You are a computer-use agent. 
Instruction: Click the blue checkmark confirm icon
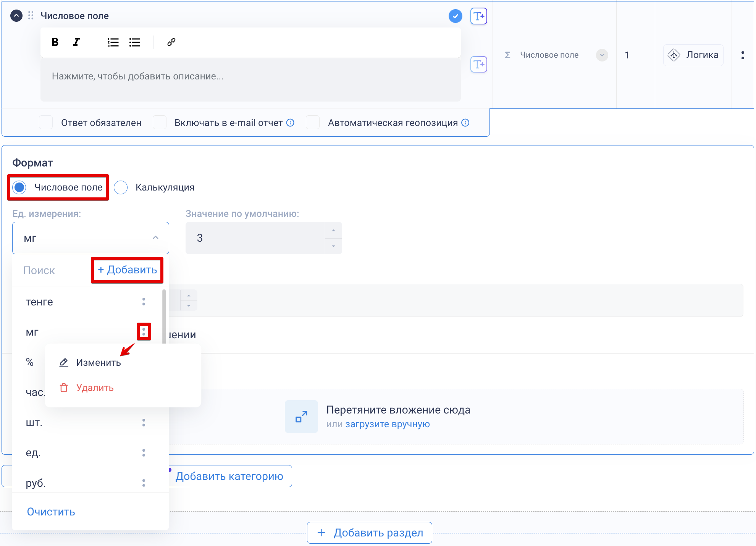455,16
